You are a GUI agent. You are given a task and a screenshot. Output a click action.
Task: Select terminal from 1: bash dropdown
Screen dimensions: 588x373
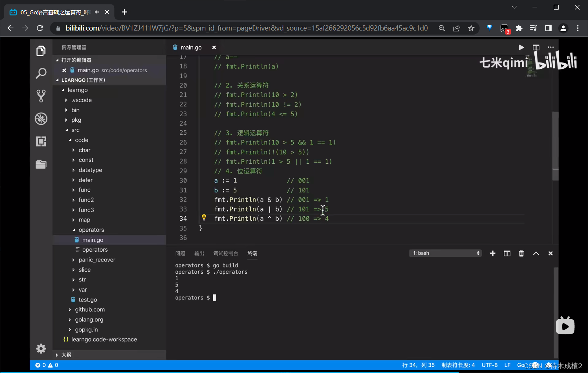pos(445,253)
